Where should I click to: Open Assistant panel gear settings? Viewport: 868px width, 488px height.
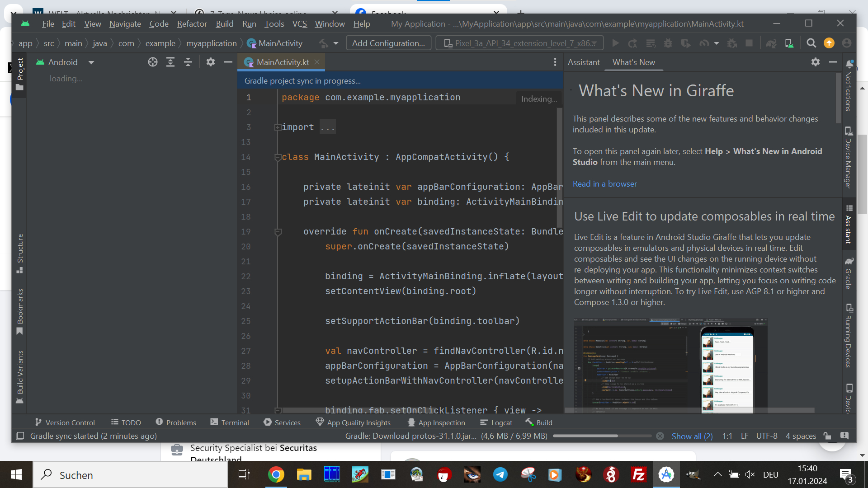point(816,62)
